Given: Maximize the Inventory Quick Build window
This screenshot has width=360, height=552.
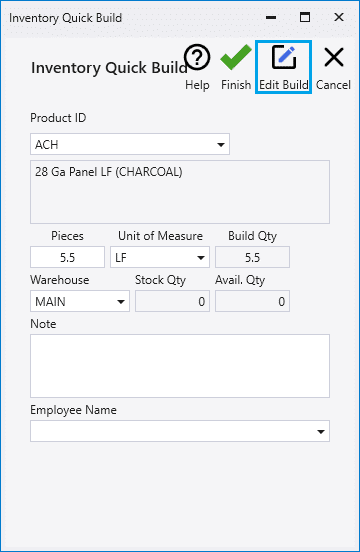Looking at the screenshot, I should point(305,17).
